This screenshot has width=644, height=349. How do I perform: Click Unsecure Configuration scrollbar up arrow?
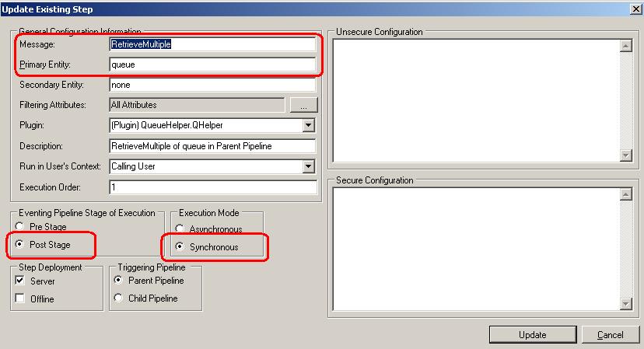pos(625,46)
